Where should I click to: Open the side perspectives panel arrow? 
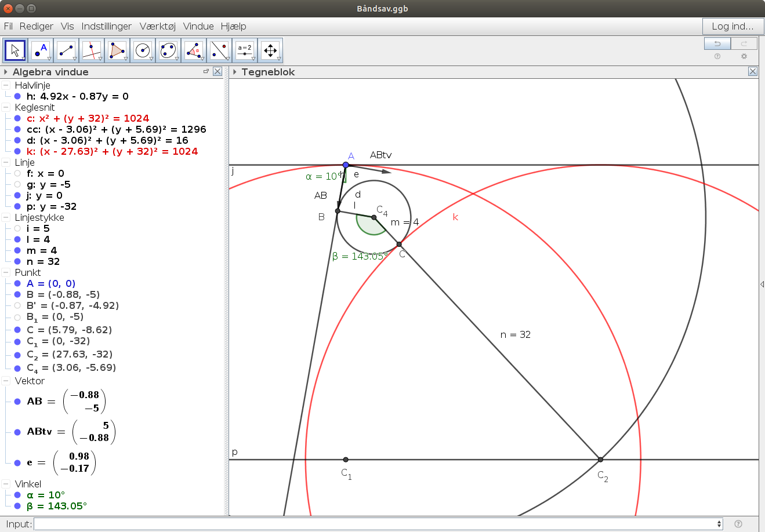(x=762, y=284)
